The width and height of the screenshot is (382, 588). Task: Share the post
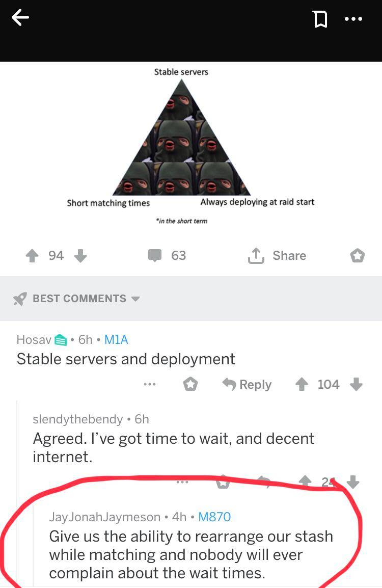(x=277, y=256)
